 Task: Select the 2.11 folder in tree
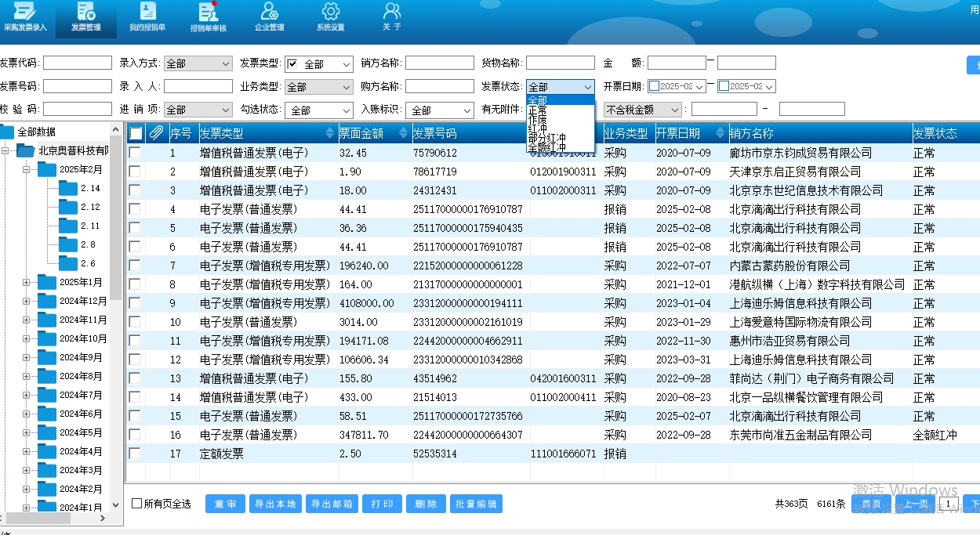point(68,226)
